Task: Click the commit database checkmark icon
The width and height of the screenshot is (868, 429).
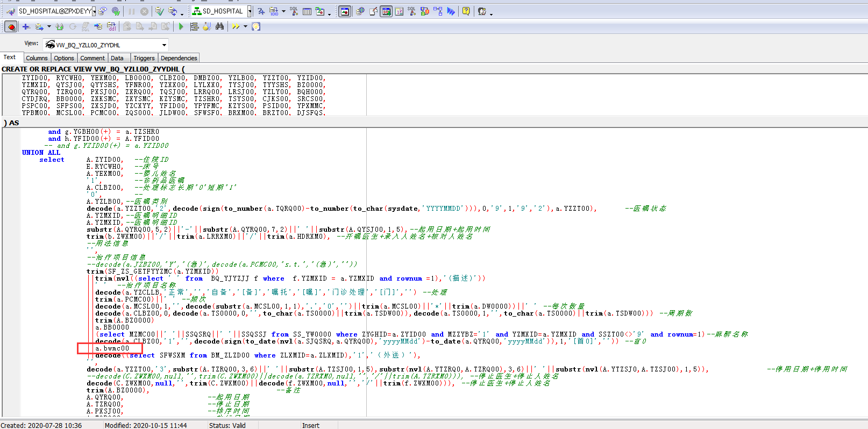Action: pyautogui.click(x=160, y=11)
